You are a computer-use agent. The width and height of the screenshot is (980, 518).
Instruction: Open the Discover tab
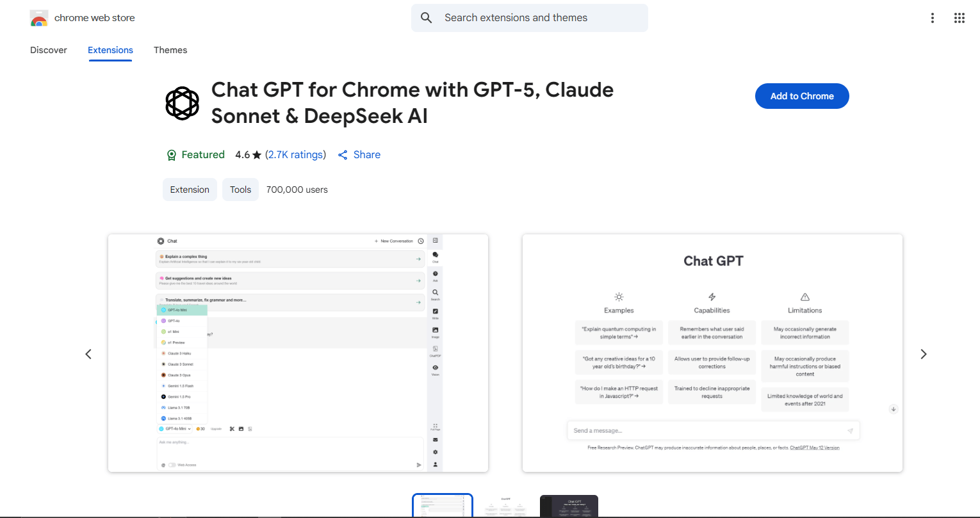point(48,50)
